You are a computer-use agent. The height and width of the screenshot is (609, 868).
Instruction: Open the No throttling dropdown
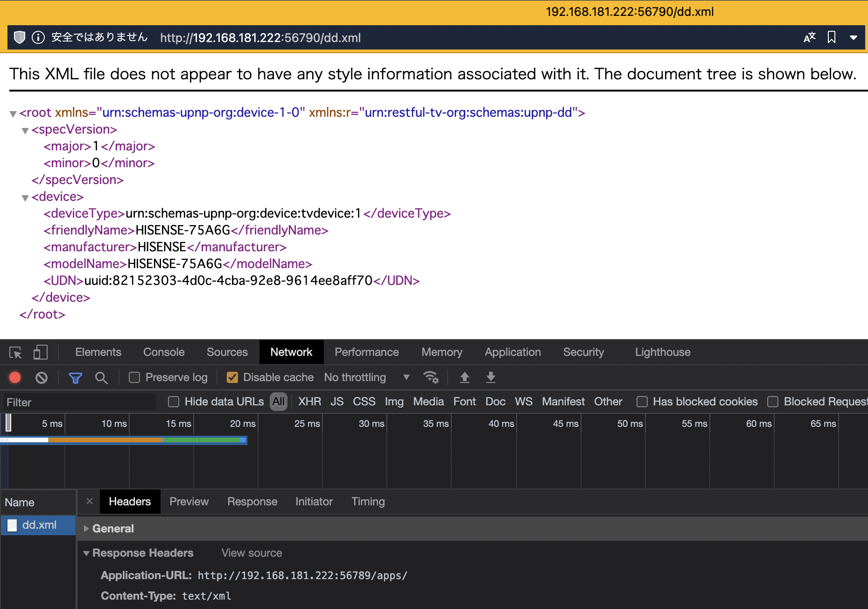[367, 377]
